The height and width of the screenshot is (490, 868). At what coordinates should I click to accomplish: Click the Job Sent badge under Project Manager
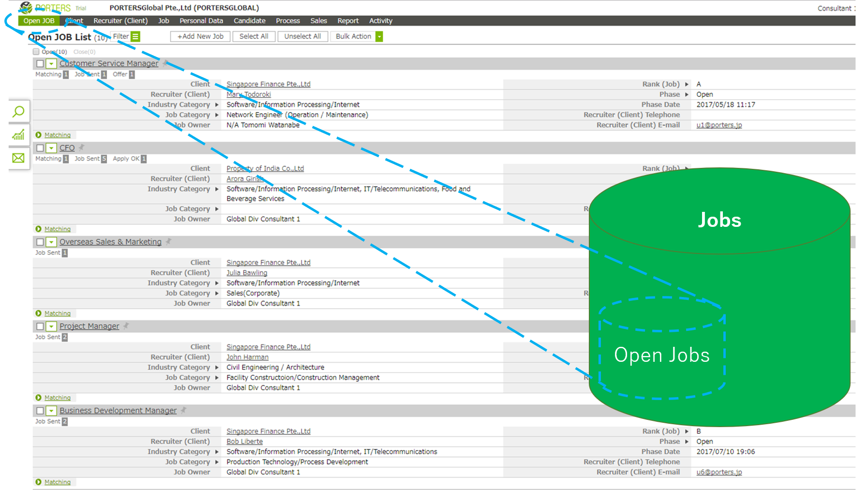[x=65, y=337]
